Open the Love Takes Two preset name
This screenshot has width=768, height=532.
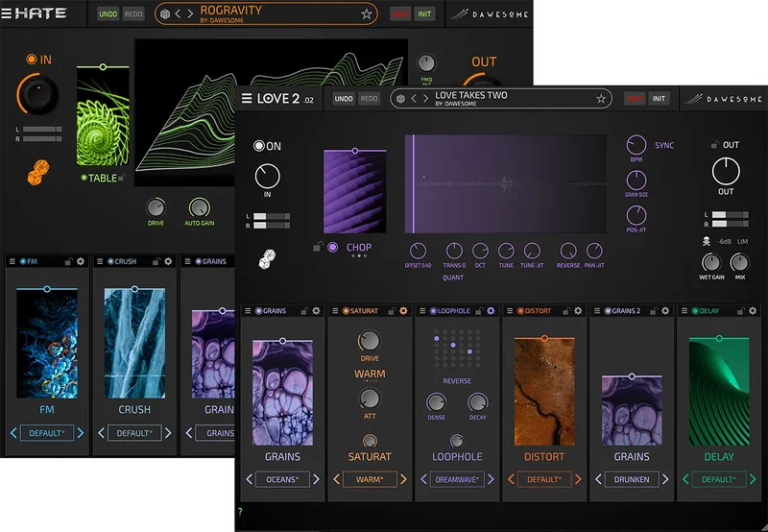tap(471, 95)
